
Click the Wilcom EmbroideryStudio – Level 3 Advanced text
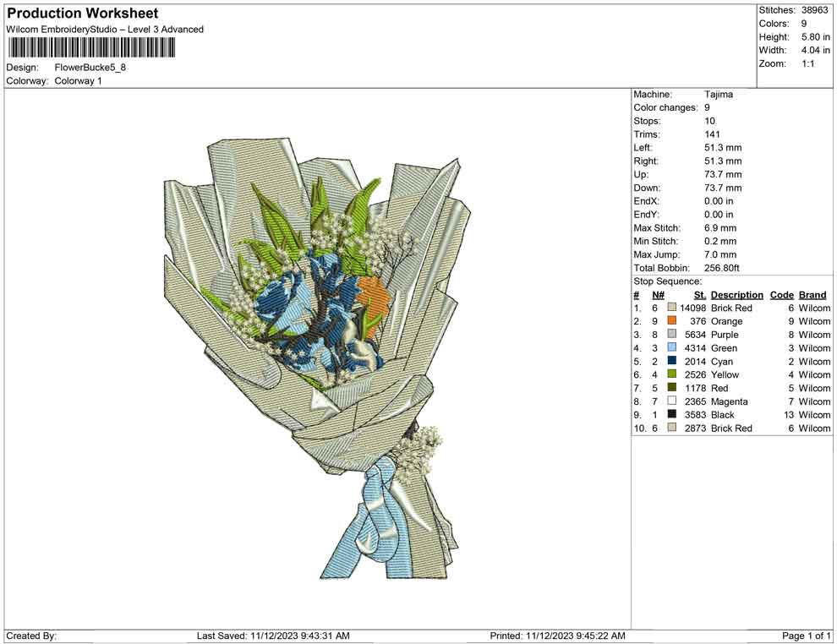point(105,30)
